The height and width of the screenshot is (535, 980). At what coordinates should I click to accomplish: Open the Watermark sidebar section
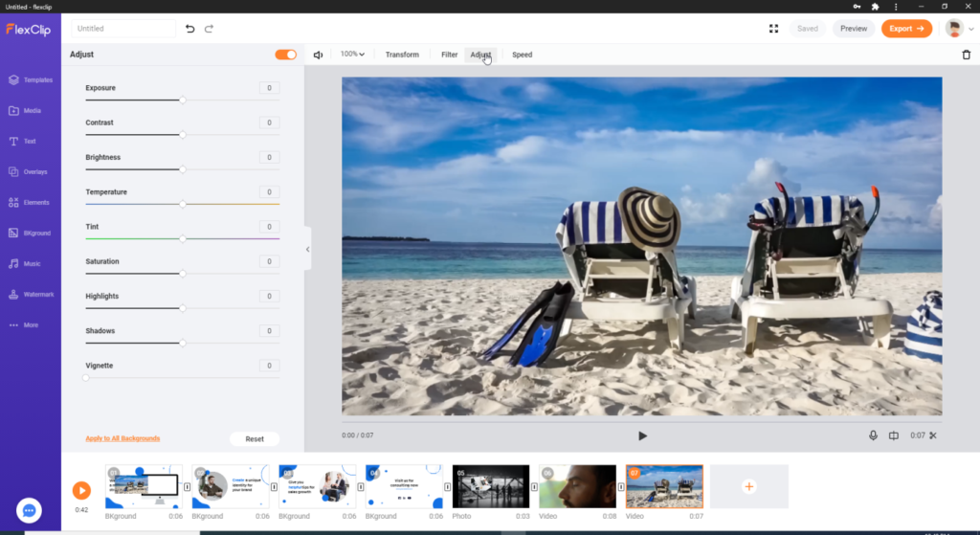(32, 295)
